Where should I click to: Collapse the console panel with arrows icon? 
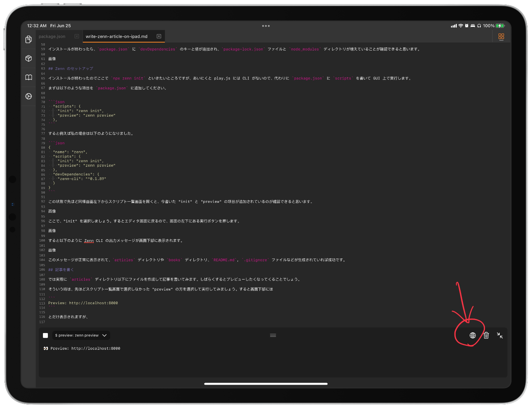[500, 335]
